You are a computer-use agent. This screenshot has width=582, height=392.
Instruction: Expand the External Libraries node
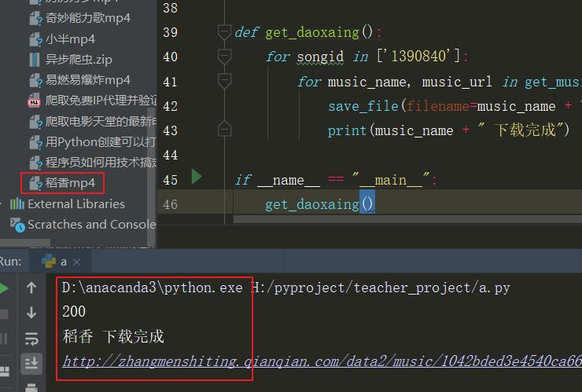(x=76, y=203)
